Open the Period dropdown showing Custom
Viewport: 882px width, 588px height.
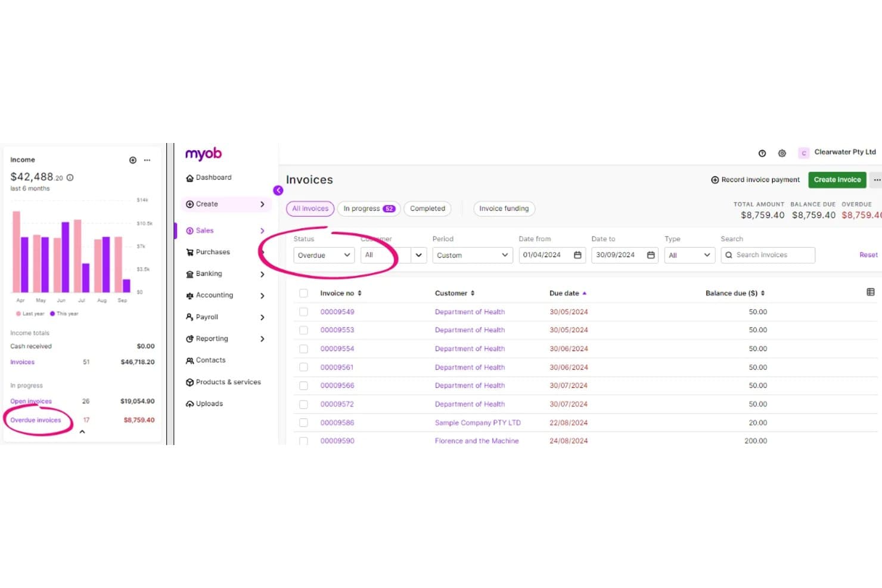pos(473,255)
